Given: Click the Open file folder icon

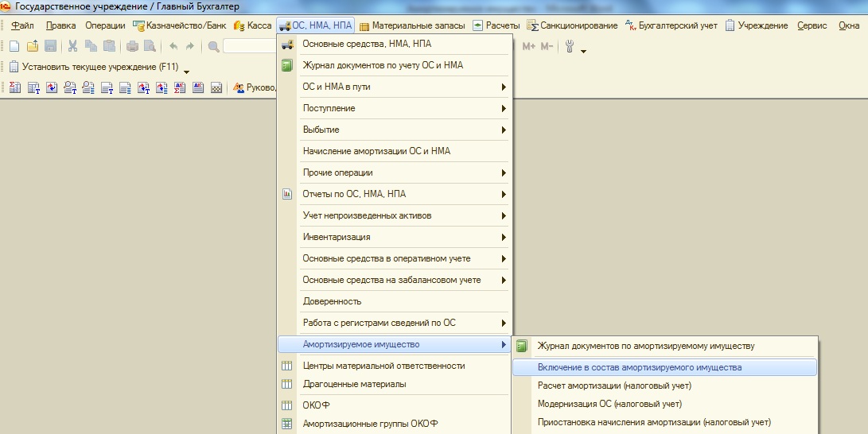Looking at the screenshot, I should [33, 47].
